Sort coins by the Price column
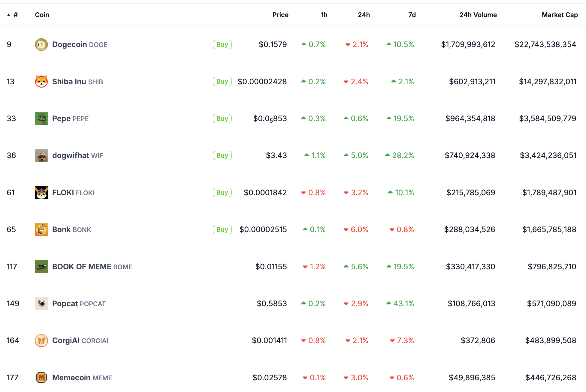This screenshot has height=392, width=586. (280, 15)
